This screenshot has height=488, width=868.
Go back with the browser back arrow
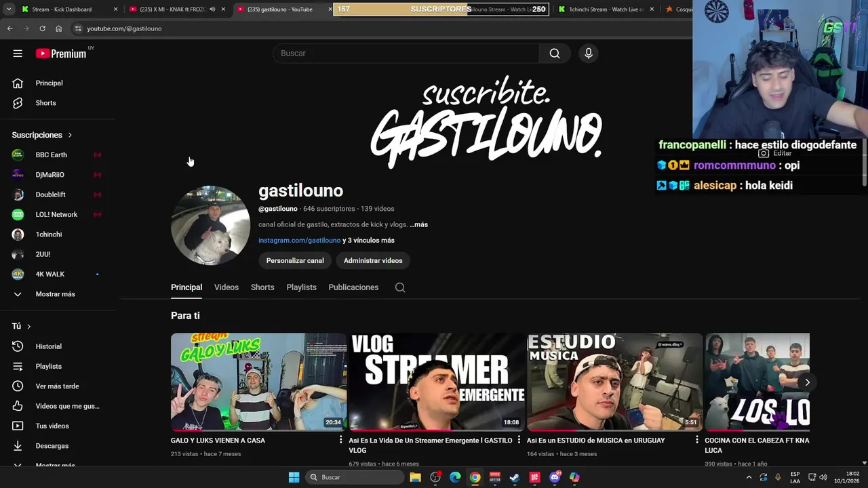pos(9,28)
